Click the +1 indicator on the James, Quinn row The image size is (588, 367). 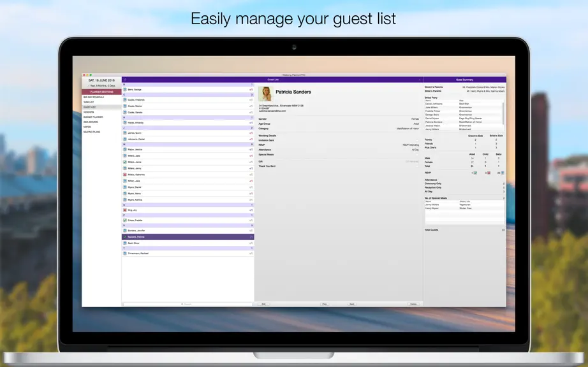251,133
